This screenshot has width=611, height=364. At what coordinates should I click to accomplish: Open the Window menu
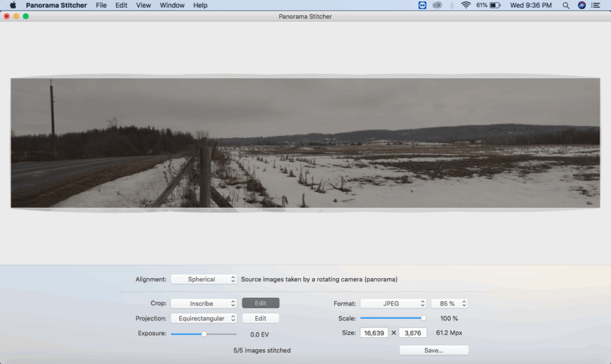(x=172, y=5)
